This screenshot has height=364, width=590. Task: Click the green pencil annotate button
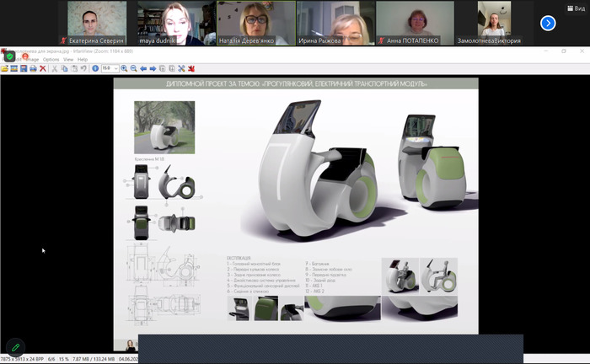point(14,347)
